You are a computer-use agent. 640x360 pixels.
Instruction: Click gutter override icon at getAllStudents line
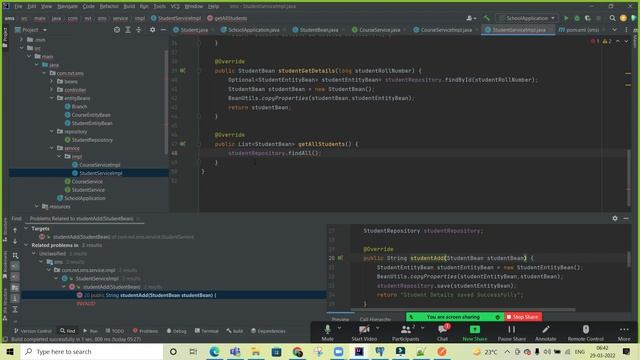(182, 144)
